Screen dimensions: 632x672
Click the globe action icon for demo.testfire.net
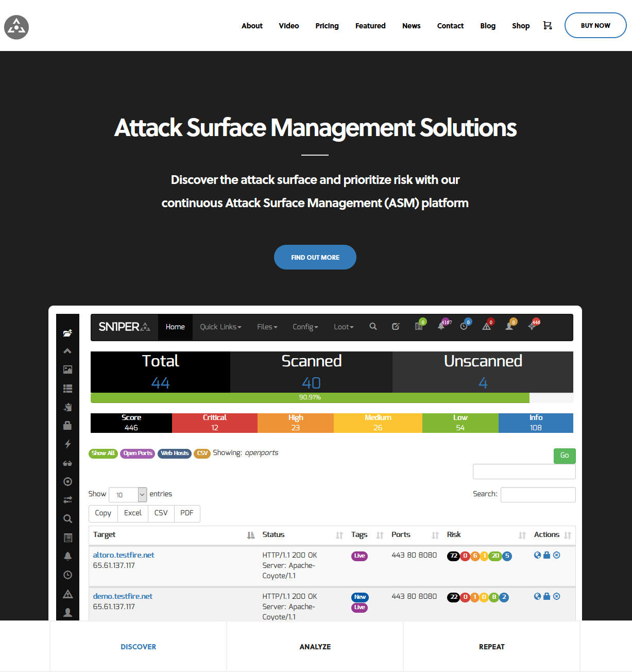tap(537, 596)
